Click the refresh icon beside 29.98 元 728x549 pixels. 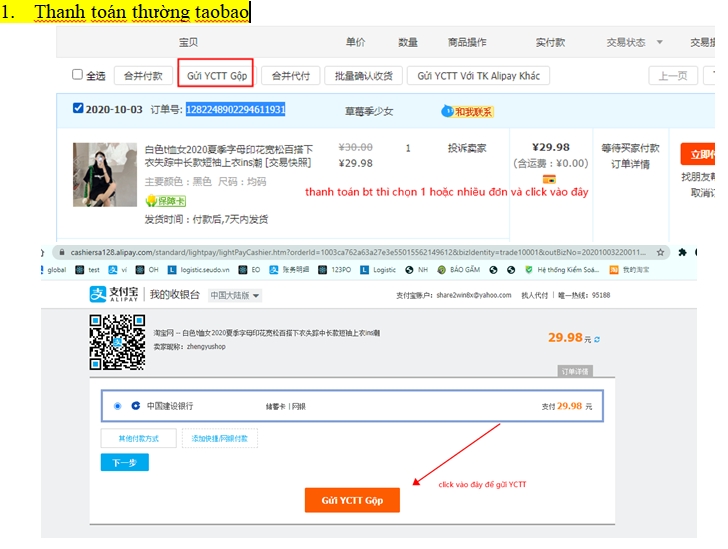click(x=597, y=339)
